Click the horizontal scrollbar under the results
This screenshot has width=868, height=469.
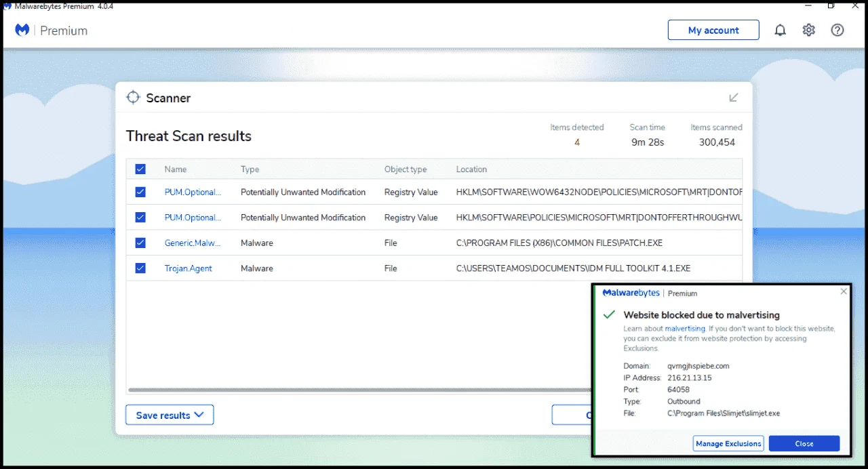pos(359,390)
